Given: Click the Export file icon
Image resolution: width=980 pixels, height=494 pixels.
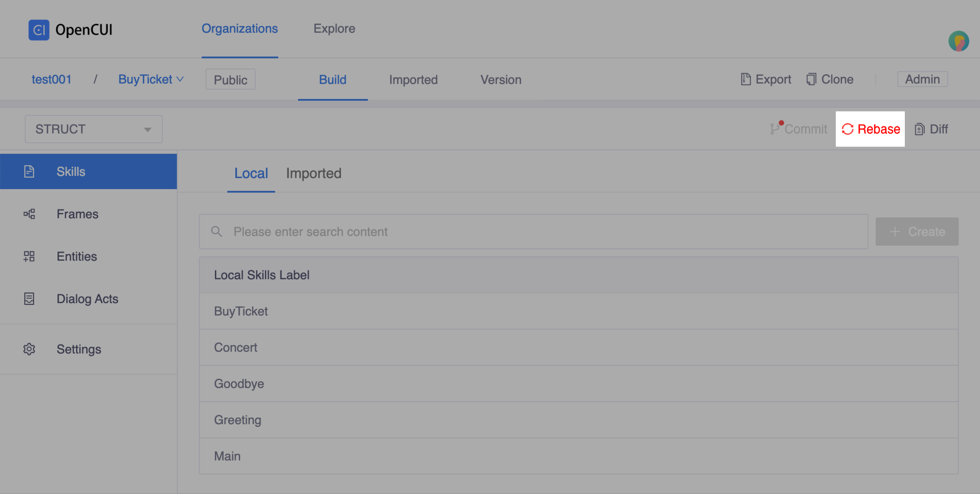Looking at the screenshot, I should click(x=746, y=79).
